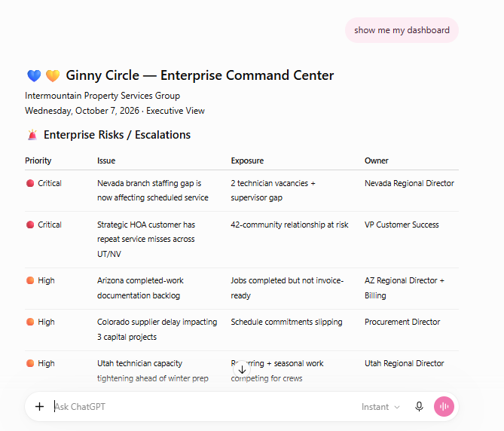
Task: Click "Nevada branch staffing gap" issue cell
Action: [153, 191]
